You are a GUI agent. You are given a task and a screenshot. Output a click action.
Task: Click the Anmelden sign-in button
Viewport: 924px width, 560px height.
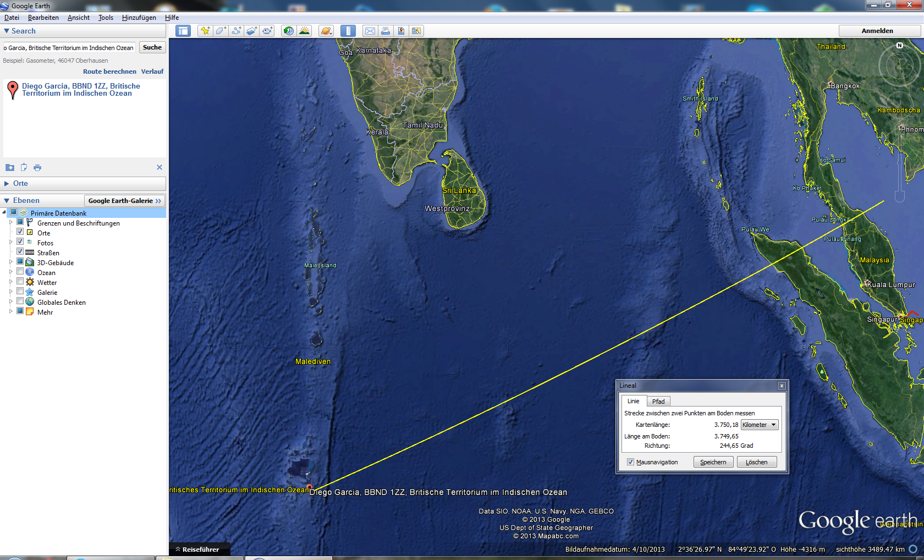point(877,31)
